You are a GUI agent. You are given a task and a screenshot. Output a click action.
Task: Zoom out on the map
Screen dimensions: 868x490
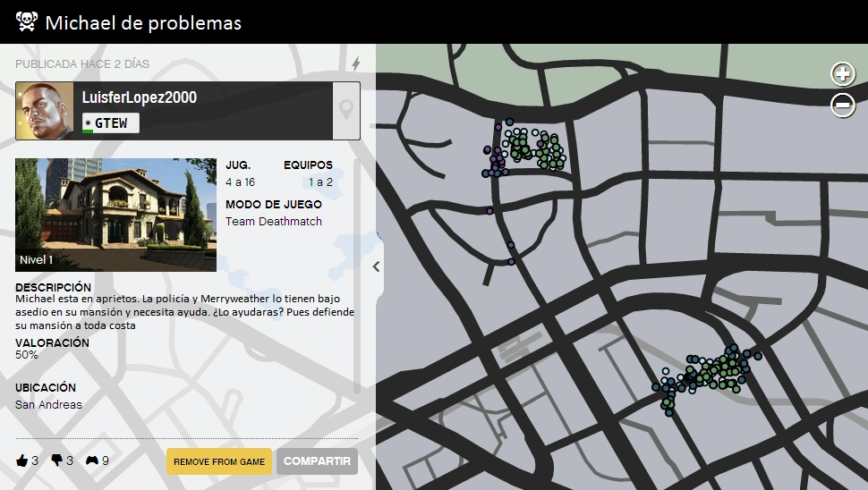[x=843, y=105]
